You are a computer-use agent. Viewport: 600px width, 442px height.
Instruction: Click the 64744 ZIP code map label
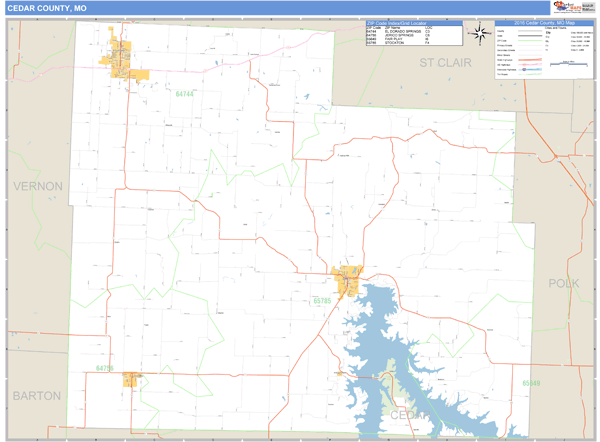pos(182,92)
